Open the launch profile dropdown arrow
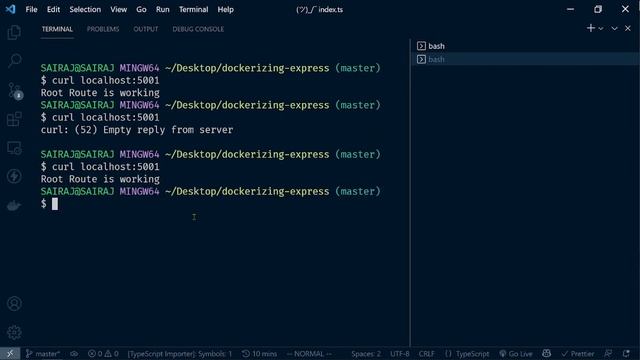 point(601,29)
